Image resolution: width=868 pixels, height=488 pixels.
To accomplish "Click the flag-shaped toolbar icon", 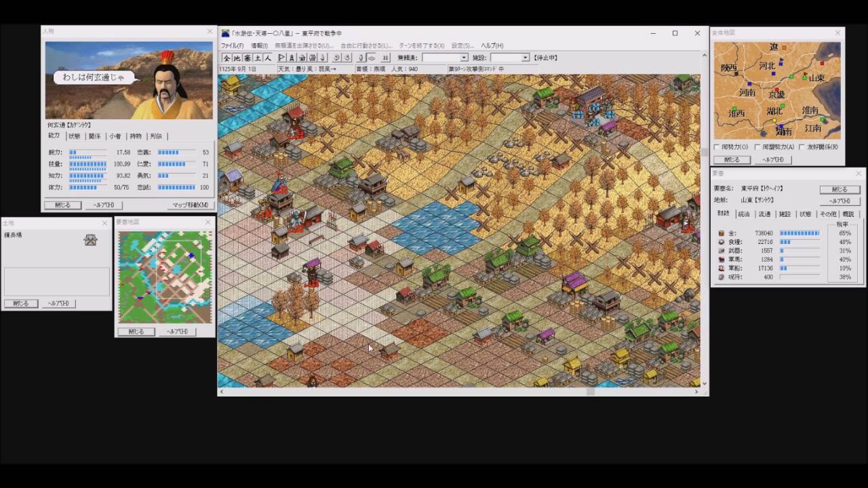I will tap(281, 58).
